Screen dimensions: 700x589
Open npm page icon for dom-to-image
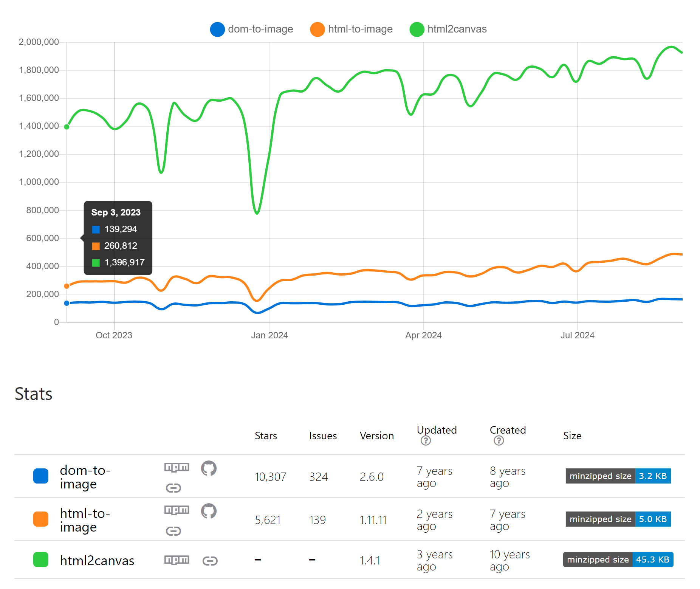tap(177, 468)
